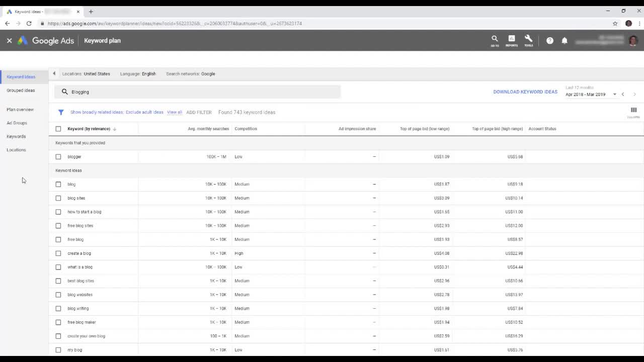Click the filter funnel icon

(61, 112)
